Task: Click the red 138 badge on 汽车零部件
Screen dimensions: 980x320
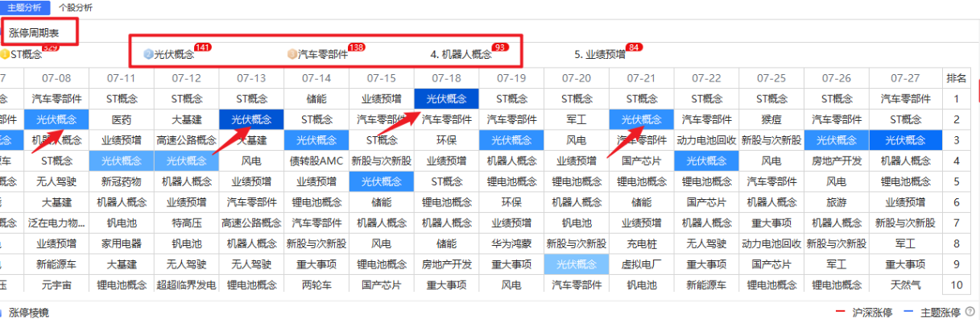Action: tap(356, 48)
